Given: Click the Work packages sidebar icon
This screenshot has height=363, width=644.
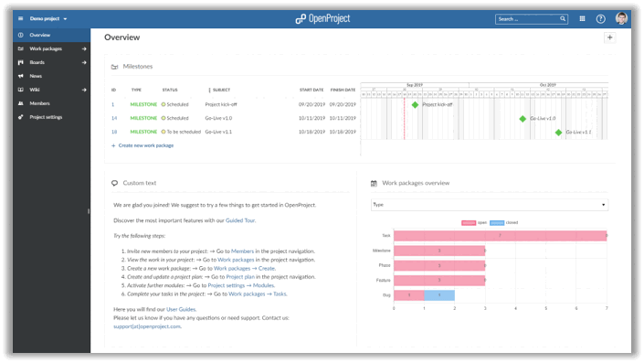Looking at the screenshot, I should tap(20, 48).
